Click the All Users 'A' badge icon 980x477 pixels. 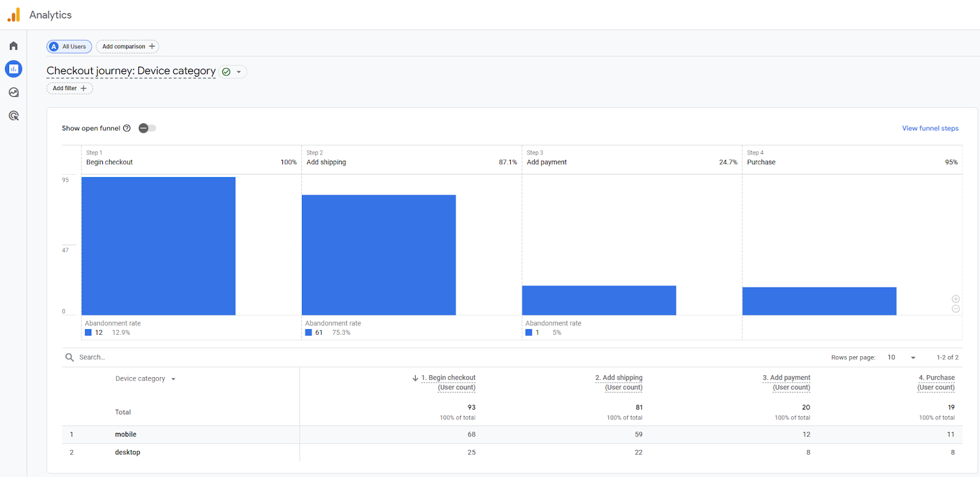pos(54,47)
